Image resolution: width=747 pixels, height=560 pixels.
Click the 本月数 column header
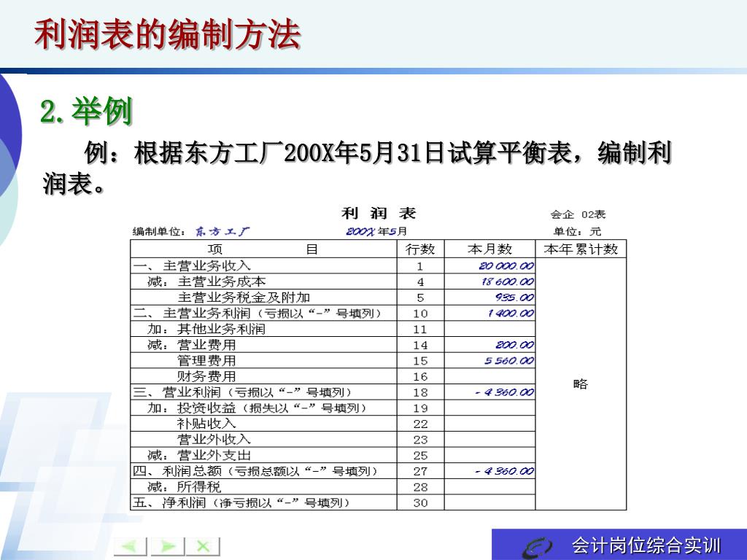pyautogui.click(x=489, y=249)
